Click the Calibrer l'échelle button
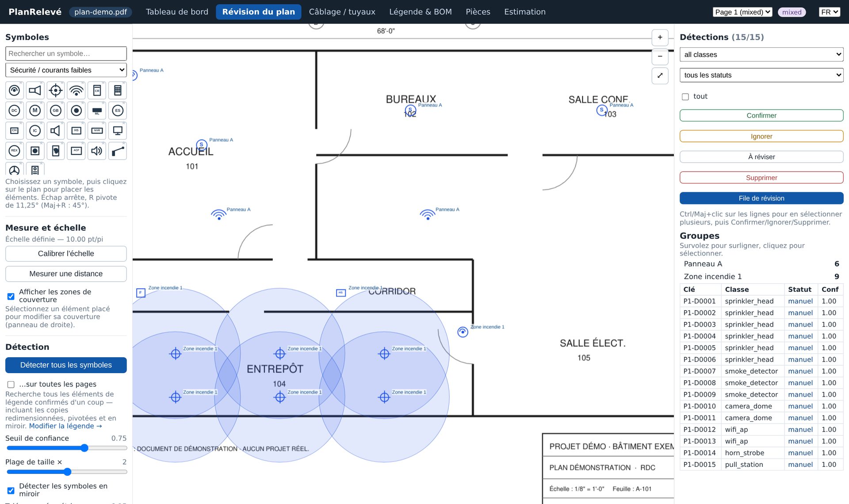Screen dimensions: 849x504 coord(66,254)
